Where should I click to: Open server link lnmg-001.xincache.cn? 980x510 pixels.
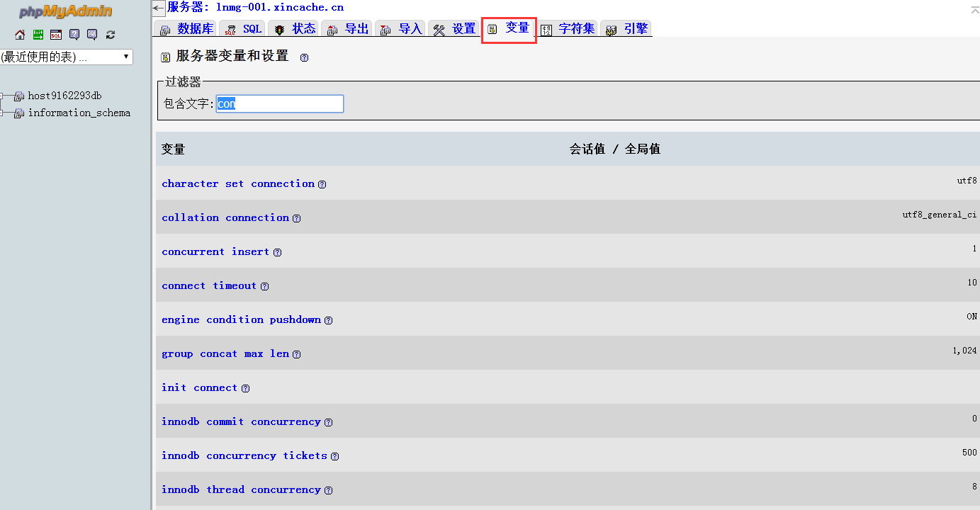(280, 7)
